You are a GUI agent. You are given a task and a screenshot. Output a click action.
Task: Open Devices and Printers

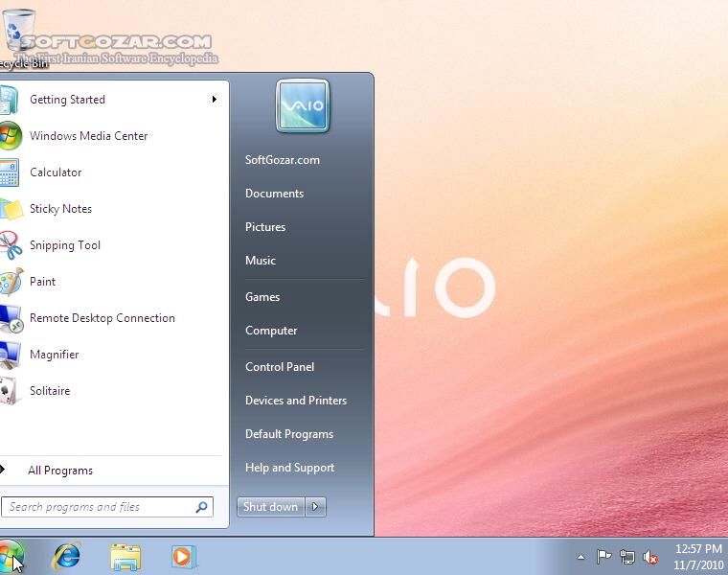point(296,401)
